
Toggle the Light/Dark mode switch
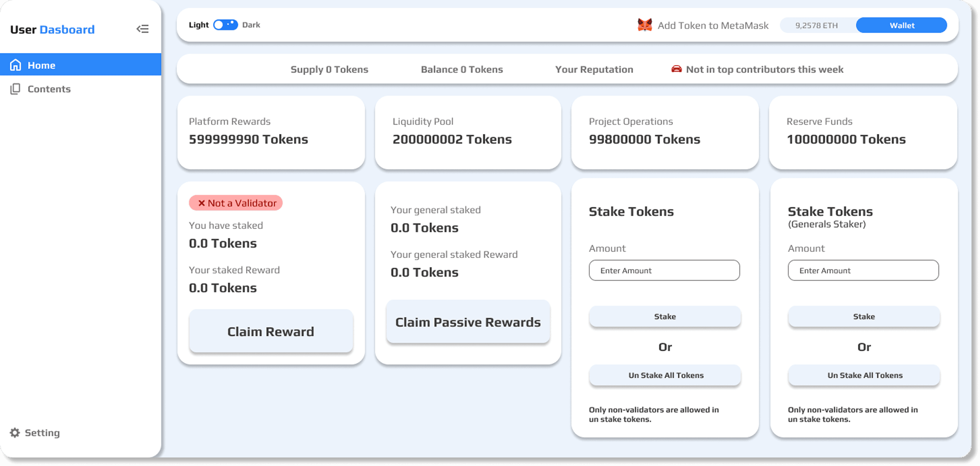point(225,25)
